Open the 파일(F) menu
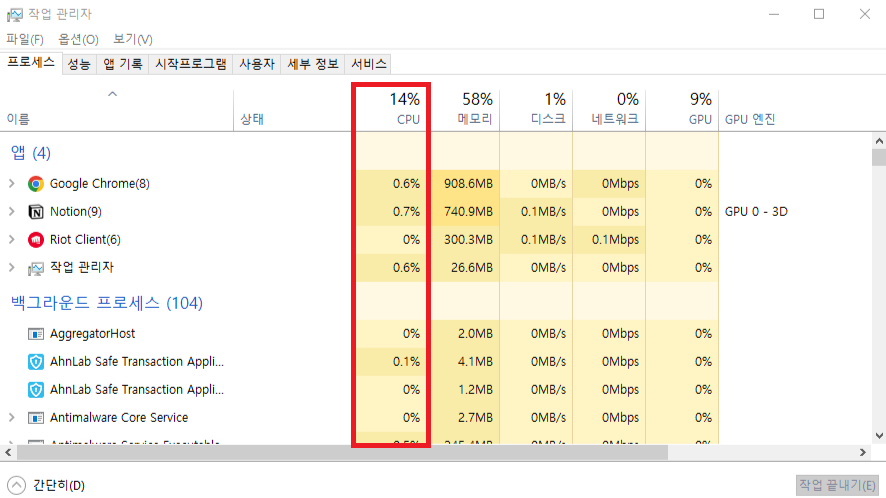 [25, 39]
